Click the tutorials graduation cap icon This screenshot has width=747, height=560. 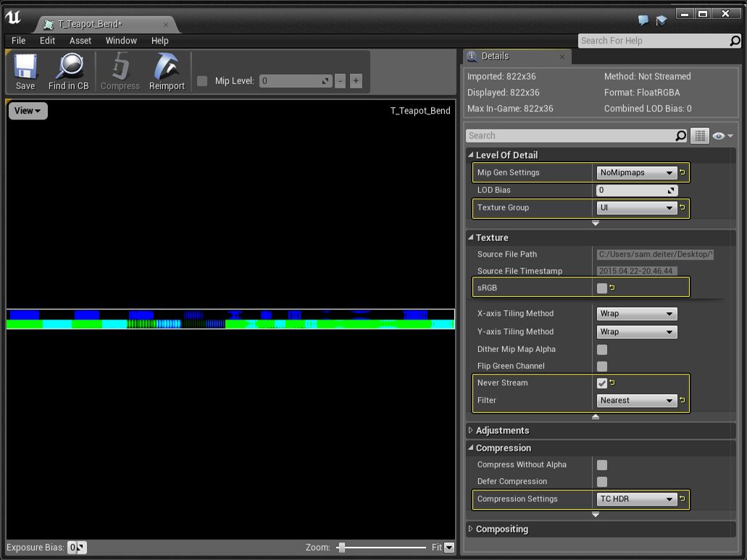662,21
